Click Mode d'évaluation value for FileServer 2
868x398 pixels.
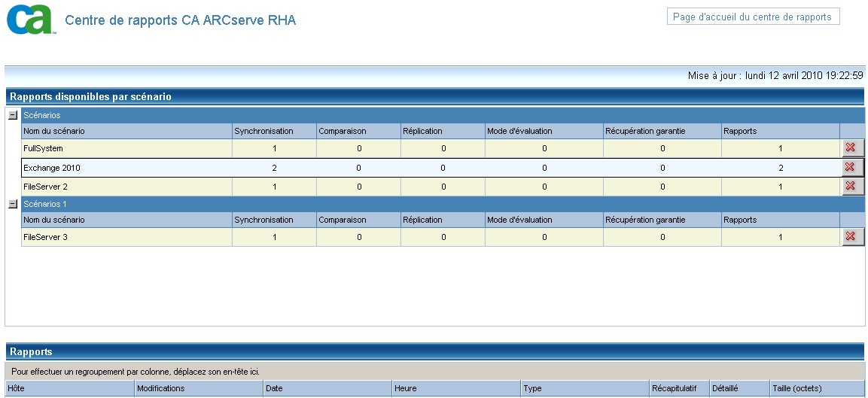click(544, 187)
